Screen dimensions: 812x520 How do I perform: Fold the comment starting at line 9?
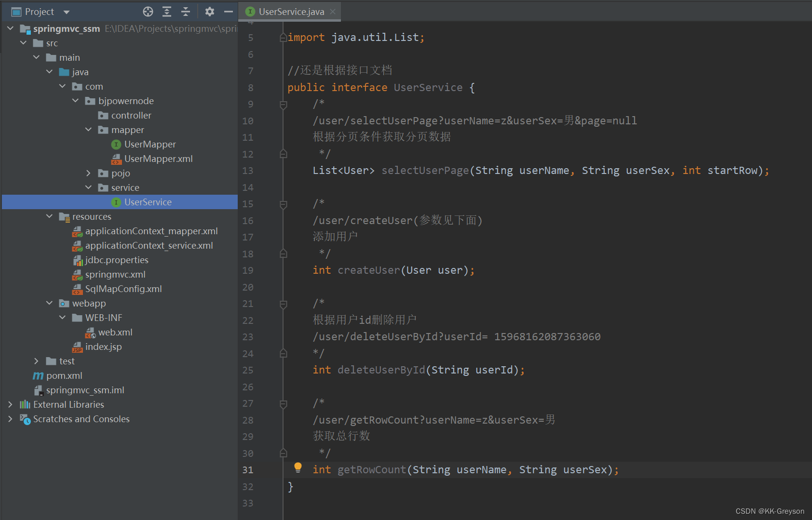click(284, 104)
